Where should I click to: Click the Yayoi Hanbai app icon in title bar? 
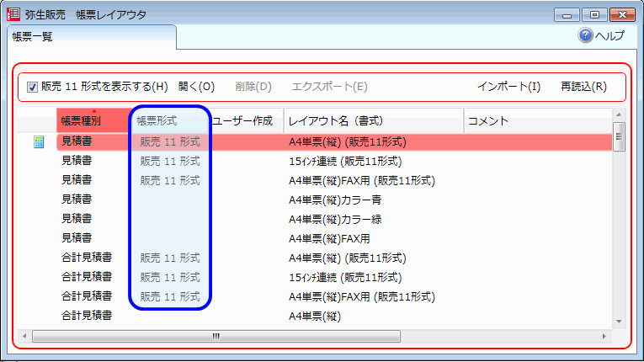(x=13, y=14)
